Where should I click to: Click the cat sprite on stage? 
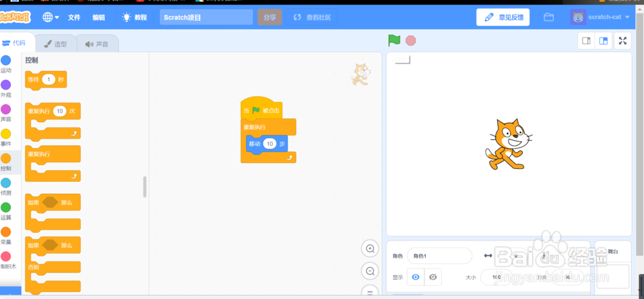[509, 144]
